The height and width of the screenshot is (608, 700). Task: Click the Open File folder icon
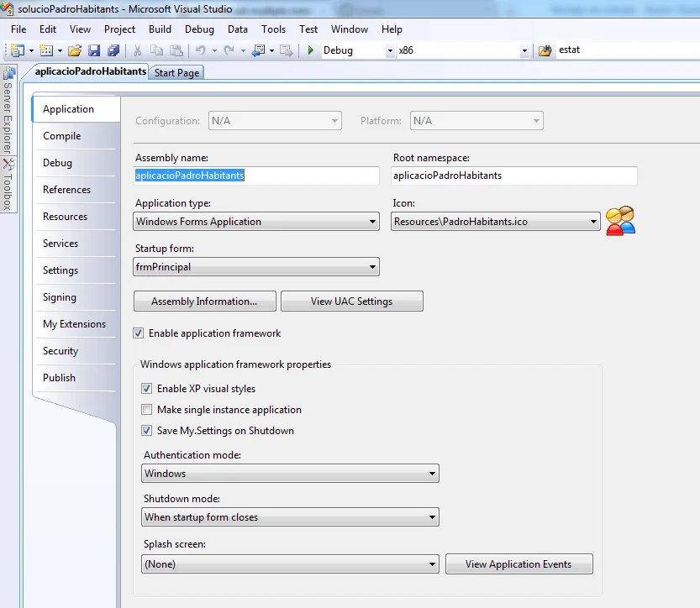click(75, 50)
